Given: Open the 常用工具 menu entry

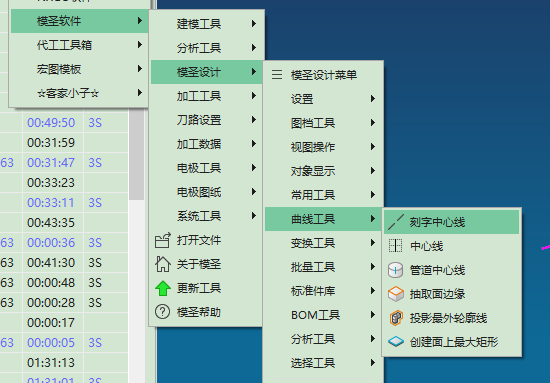Looking at the screenshot, I should tap(323, 195).
